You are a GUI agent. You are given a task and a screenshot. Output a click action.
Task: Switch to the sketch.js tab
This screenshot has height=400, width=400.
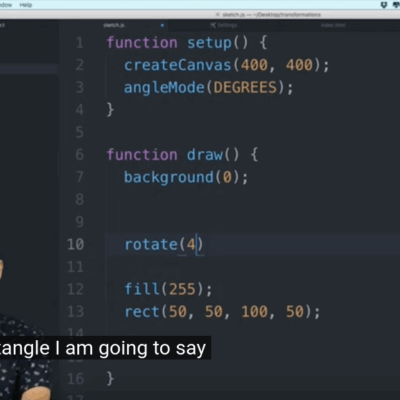tap(114, 25)
